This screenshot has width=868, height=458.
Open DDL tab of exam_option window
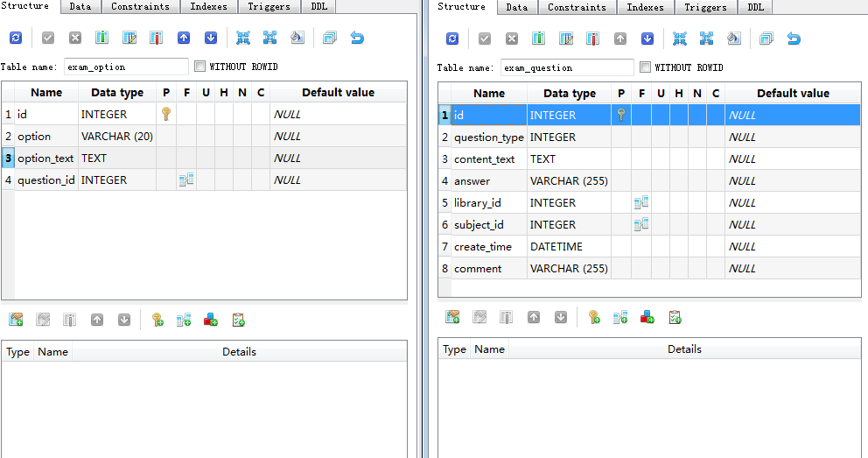pos(318,7)
